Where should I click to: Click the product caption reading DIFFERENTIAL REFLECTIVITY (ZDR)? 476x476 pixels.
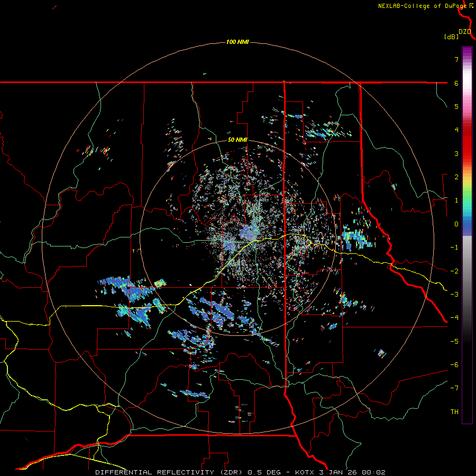[169, 472]
